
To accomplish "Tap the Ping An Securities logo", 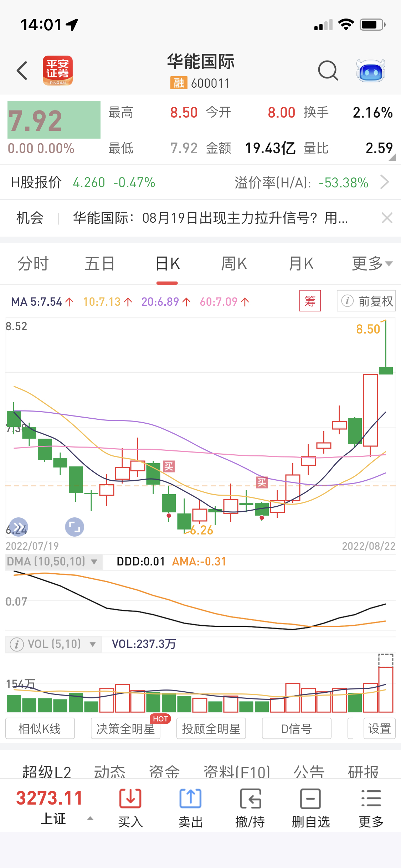I will click(58, 71).
